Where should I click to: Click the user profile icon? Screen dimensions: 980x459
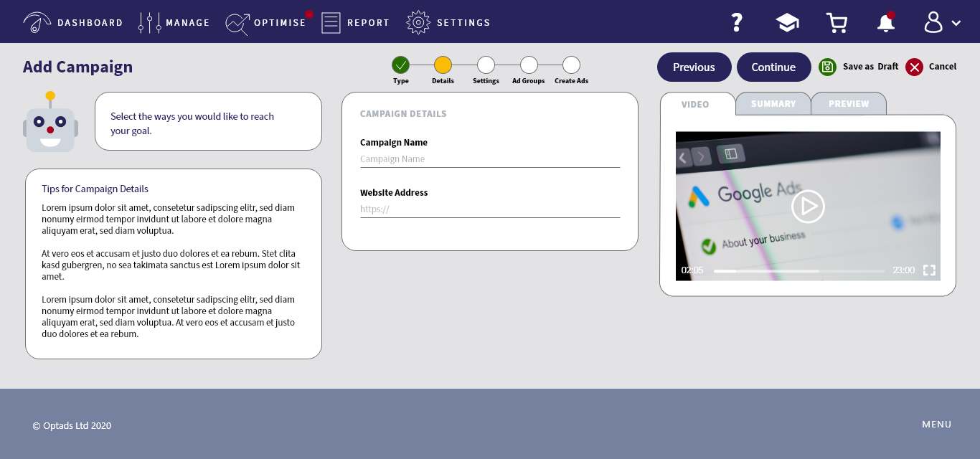click(933, 22)
